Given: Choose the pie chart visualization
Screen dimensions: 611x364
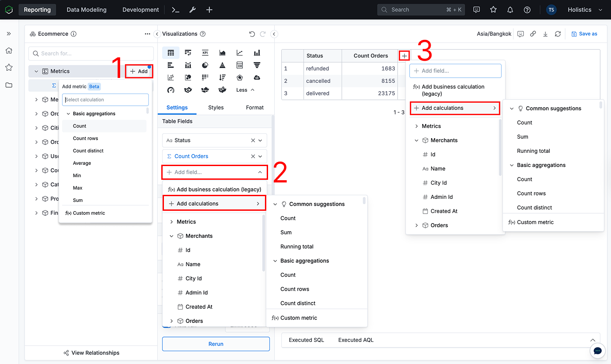Looking at the screenshot, I should point(205,65).
